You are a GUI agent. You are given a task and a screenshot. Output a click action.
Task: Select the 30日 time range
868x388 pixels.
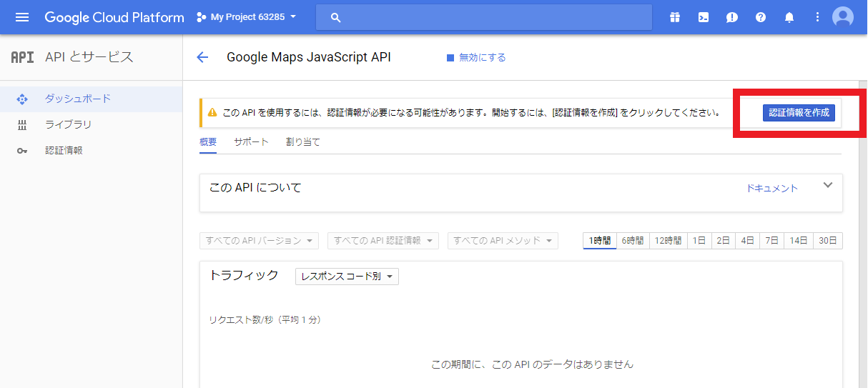point(828,241)
